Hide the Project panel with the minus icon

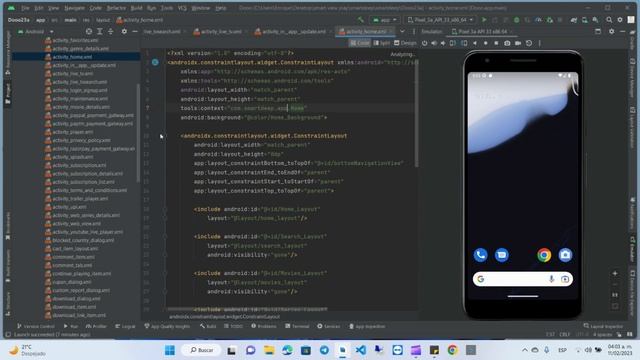135,31
